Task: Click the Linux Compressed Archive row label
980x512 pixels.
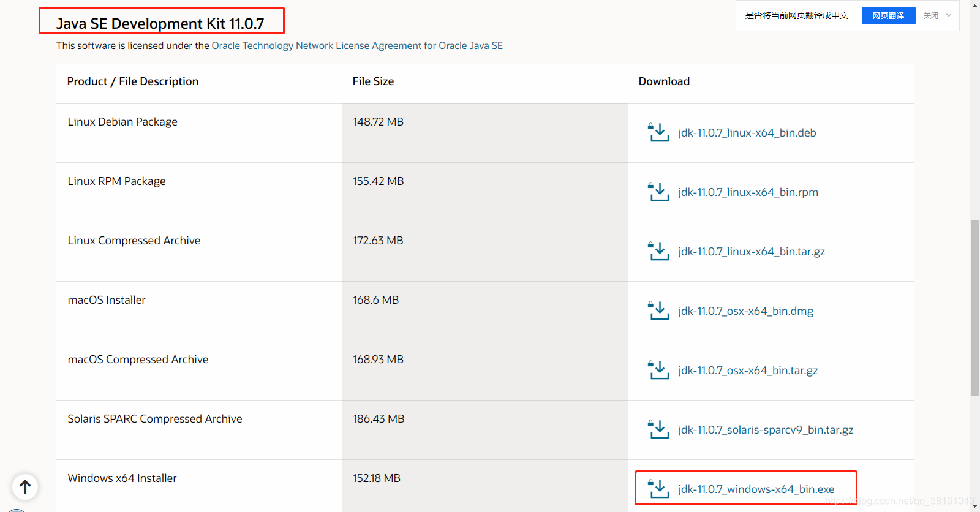Action: tap(134, 241)
